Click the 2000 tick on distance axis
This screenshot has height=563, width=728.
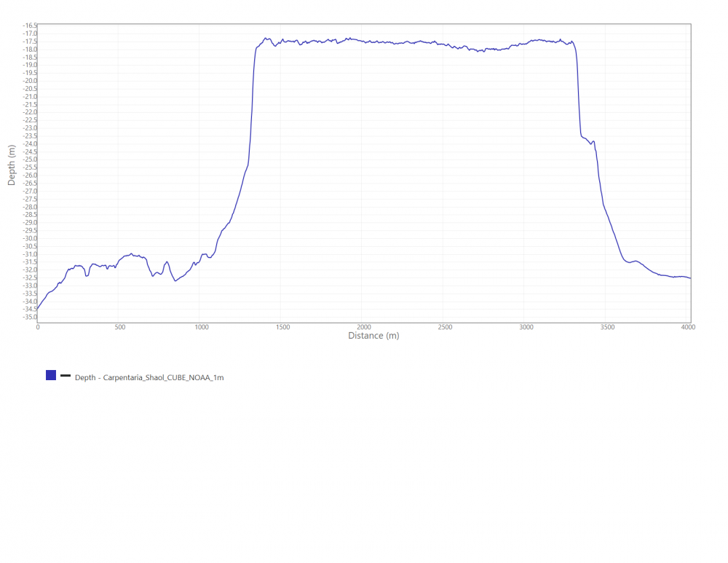[x=364, y=327]
